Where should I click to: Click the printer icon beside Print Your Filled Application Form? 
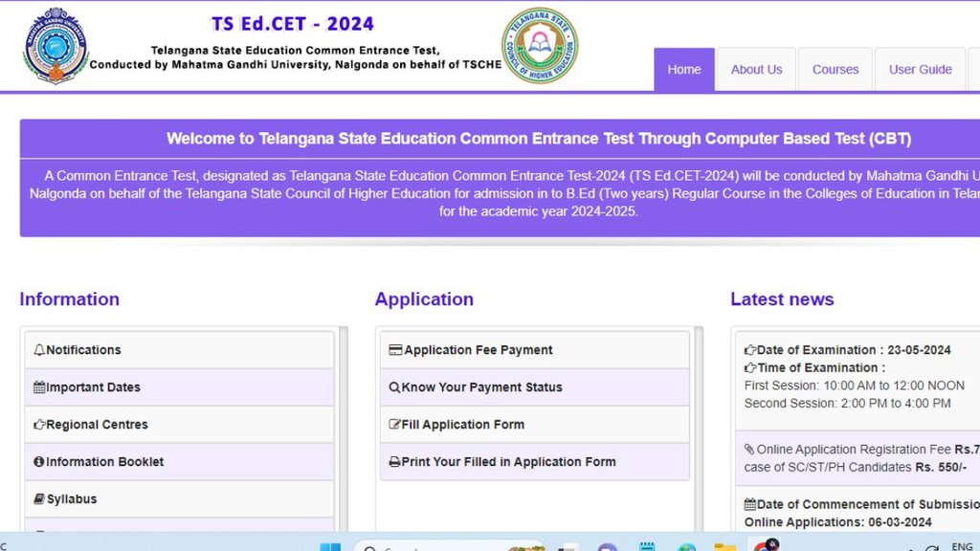(394, 462)
